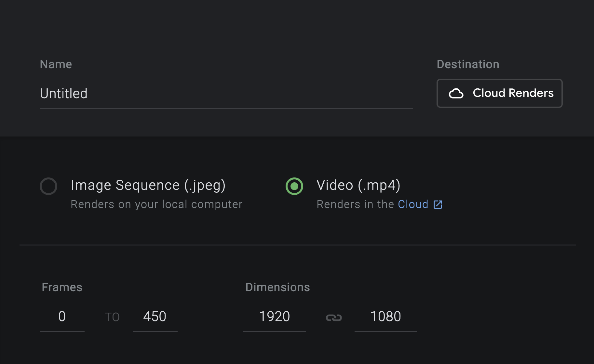Toggle the chain link icon between dimensions
Viewport: 594px width, 364px height.
(x=334, y=318)
